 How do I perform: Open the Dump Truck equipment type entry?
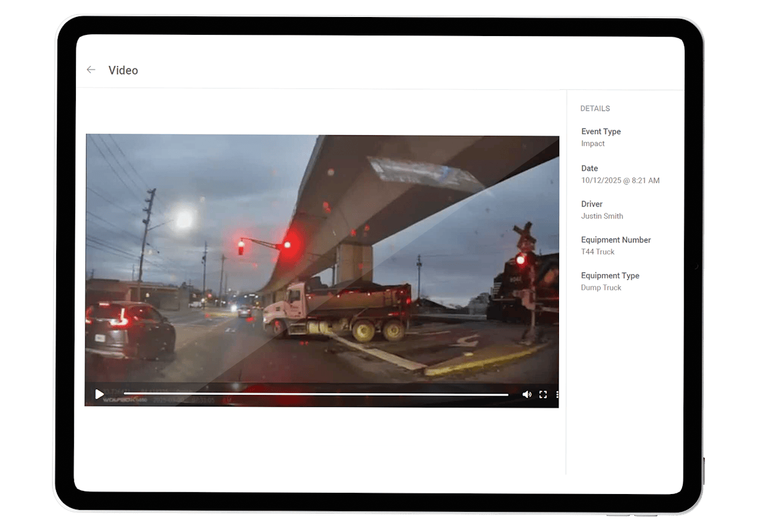click(601, 287)
